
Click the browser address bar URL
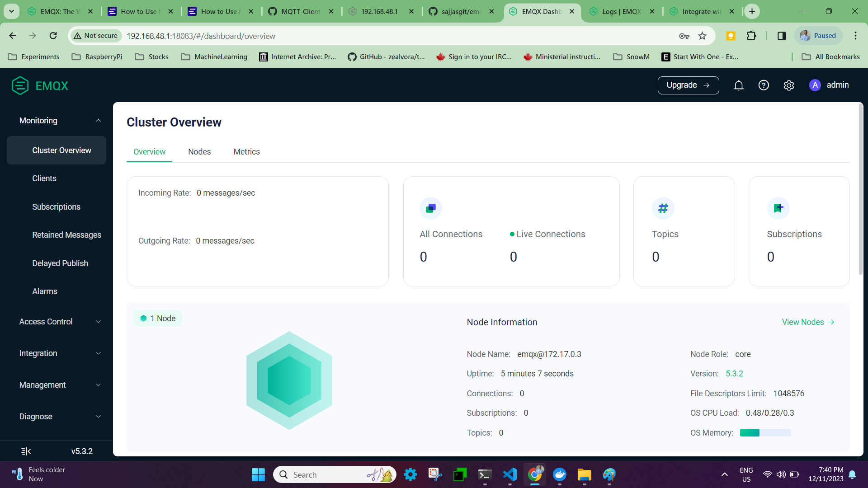[x=201, y=36]
